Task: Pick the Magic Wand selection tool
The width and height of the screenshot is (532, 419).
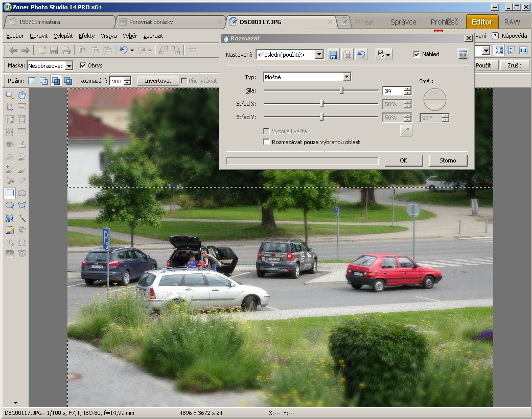Action: 22,218
